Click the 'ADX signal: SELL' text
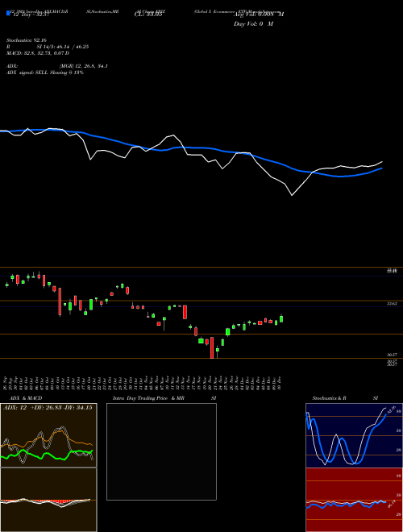 [x=27, y=73]
